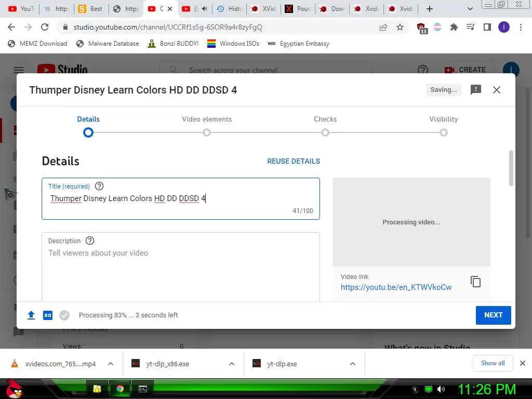The width and height of the screenshot is (532, 399).
Task: Close the upload dialog with the X
Action: [496, 89]
